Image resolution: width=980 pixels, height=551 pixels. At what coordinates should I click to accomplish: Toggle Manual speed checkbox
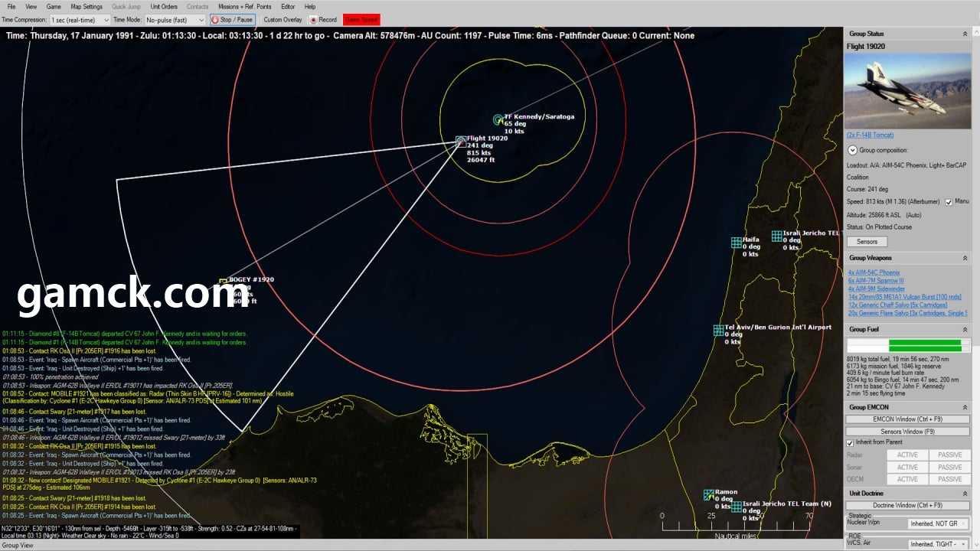(x=949, y=202)
